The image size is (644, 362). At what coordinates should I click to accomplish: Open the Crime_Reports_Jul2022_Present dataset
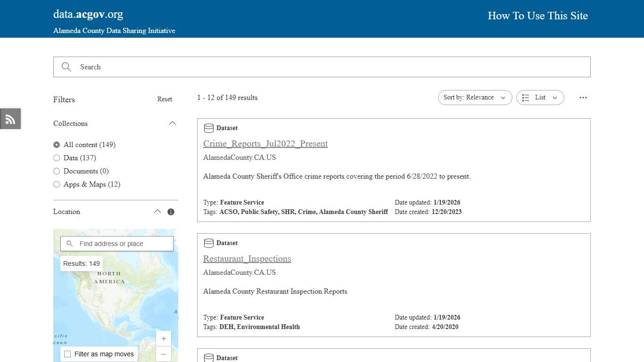pos(265,144)
